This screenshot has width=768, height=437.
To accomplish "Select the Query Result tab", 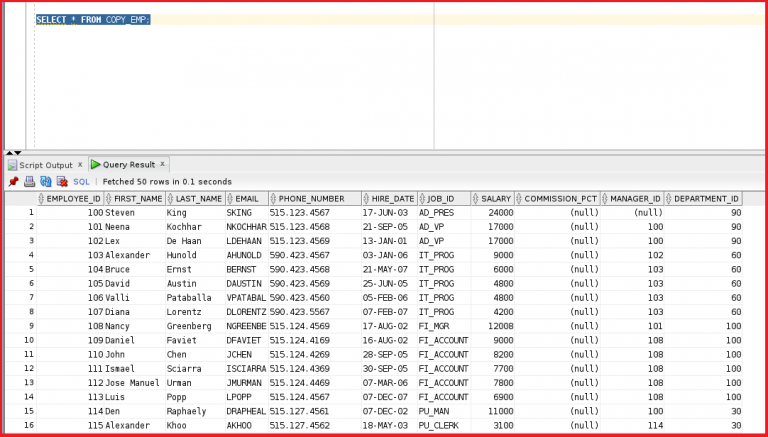I will click(129, 165).
